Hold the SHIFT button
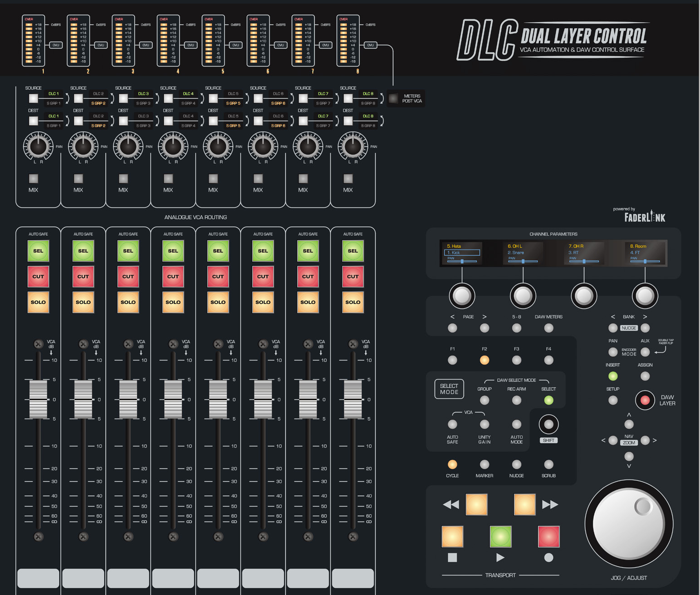 [x=548, y=424]
